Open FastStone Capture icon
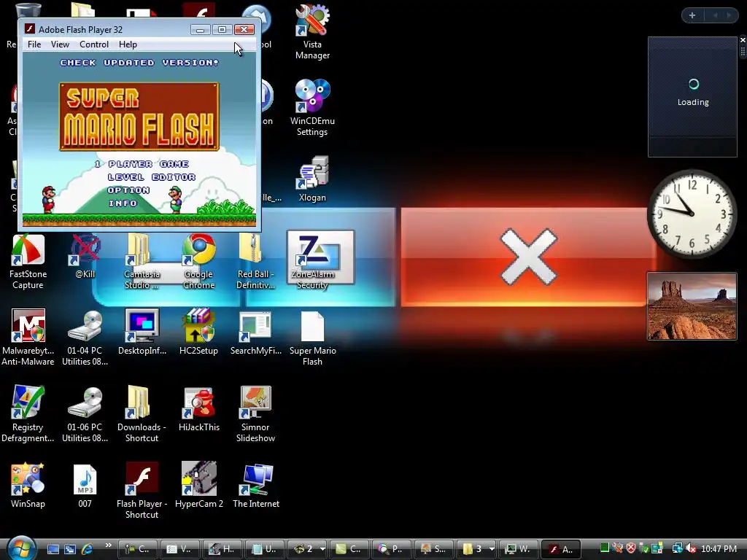 tap(28, 262)
